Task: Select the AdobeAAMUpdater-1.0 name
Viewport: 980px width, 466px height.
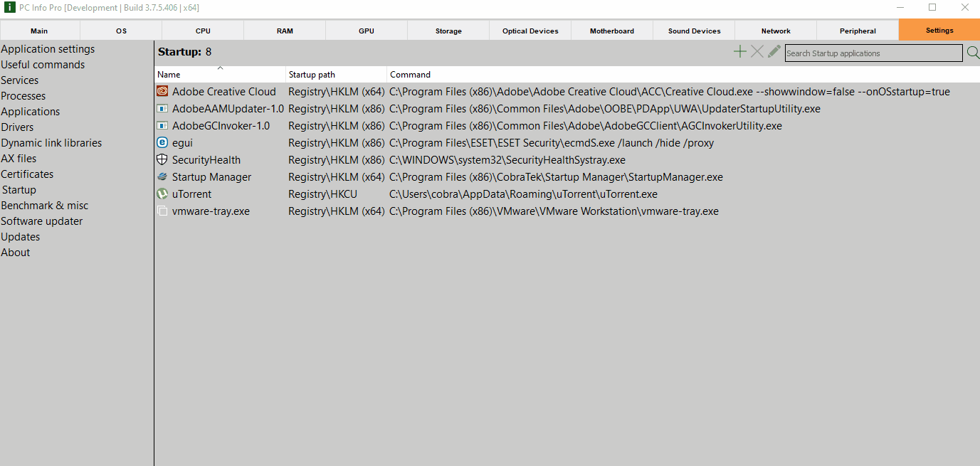Action: pyautogui.click(x=228, y=109)
